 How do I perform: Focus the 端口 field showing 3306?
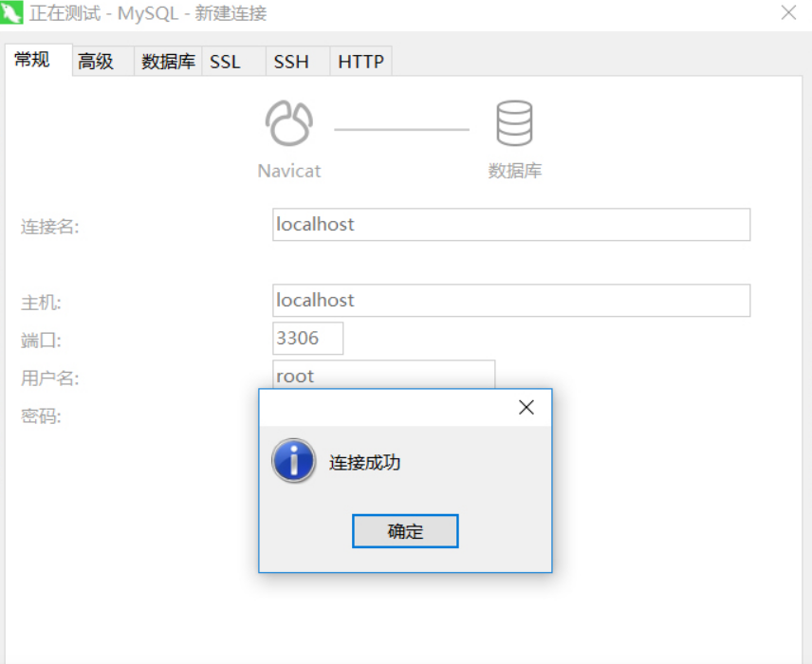tap(307, 339)
